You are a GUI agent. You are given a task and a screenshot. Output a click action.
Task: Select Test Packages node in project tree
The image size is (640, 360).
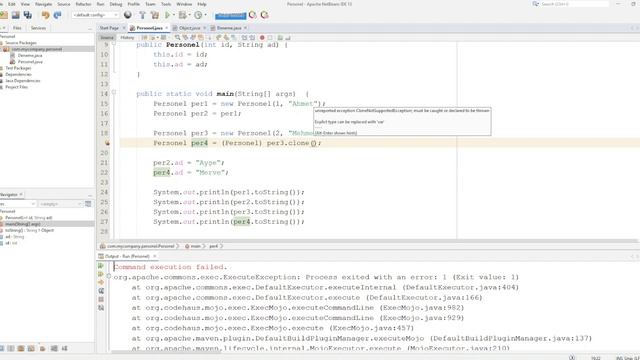[18, 68]
